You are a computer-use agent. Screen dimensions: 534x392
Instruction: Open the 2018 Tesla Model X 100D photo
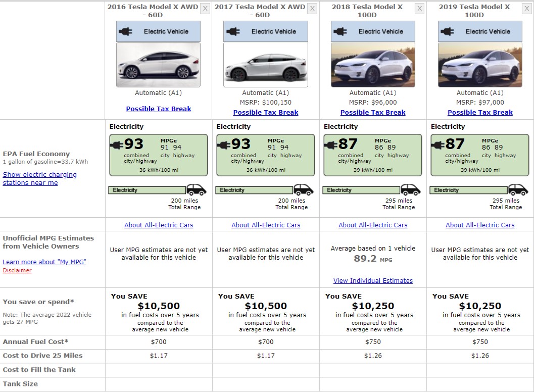373,65
